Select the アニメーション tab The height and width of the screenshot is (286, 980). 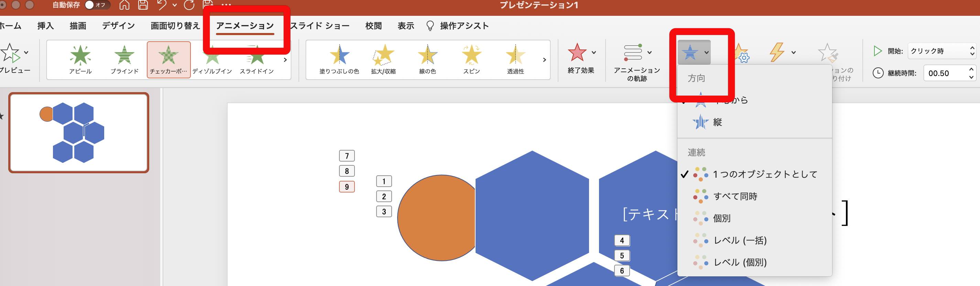(245, 25)
